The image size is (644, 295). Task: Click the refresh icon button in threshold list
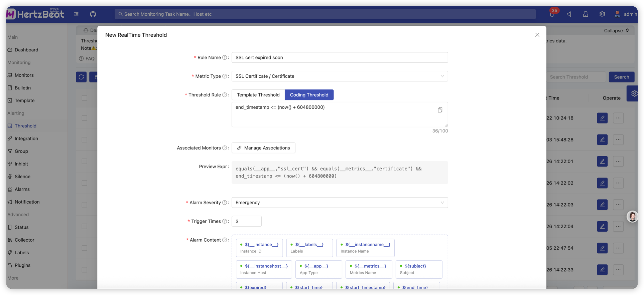tap(81, 77)
